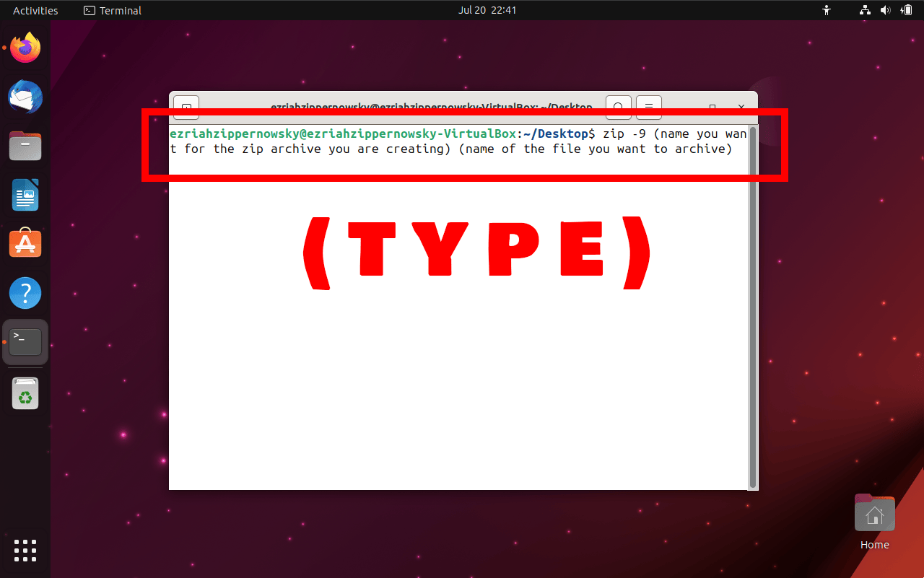
Task: Open Thunderbird mail client
Action: tap(25, 97)
